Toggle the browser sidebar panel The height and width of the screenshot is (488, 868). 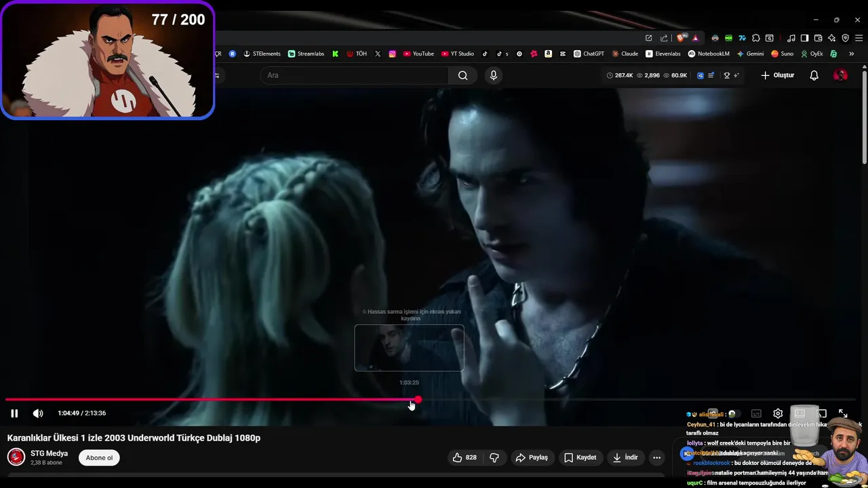pos(804,38)
